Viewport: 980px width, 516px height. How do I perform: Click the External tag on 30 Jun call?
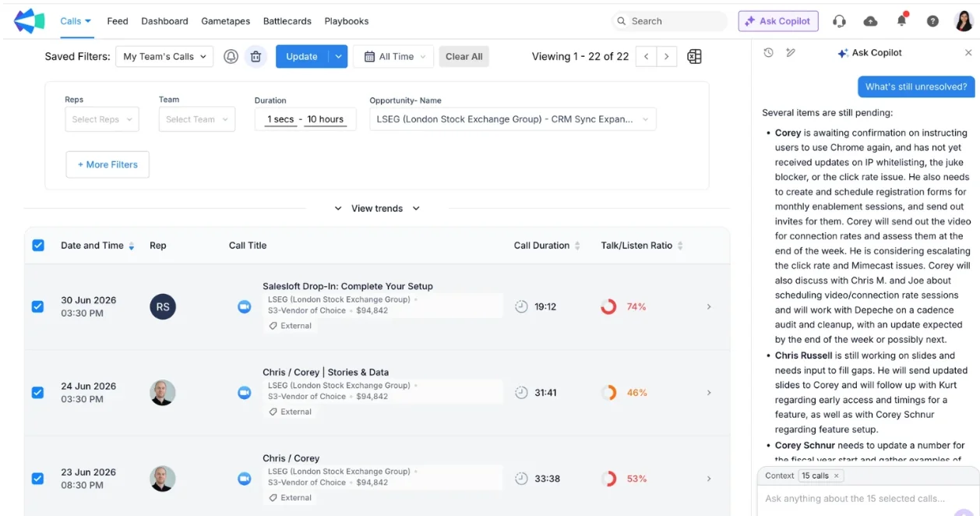[291, 326]
